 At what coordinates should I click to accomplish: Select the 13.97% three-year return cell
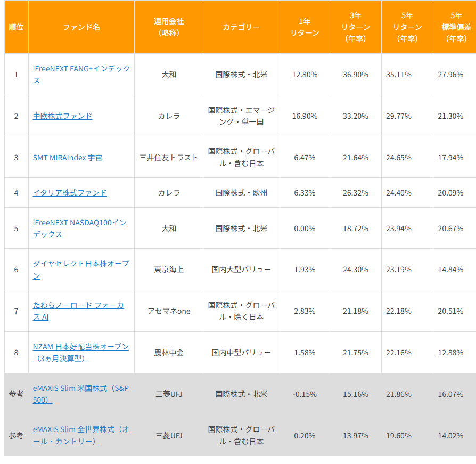click(x=356, y=435)
